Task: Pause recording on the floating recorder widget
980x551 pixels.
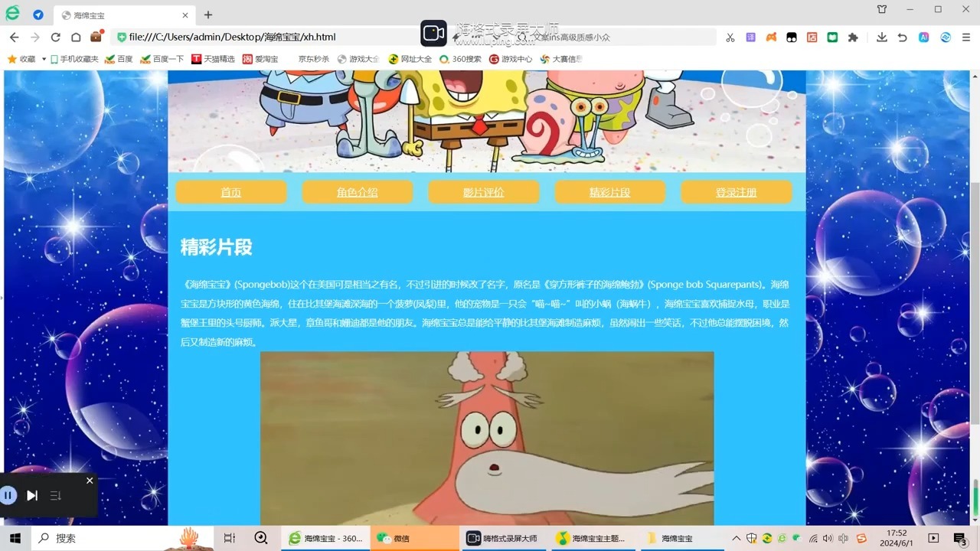Action: tap(8, 495)
